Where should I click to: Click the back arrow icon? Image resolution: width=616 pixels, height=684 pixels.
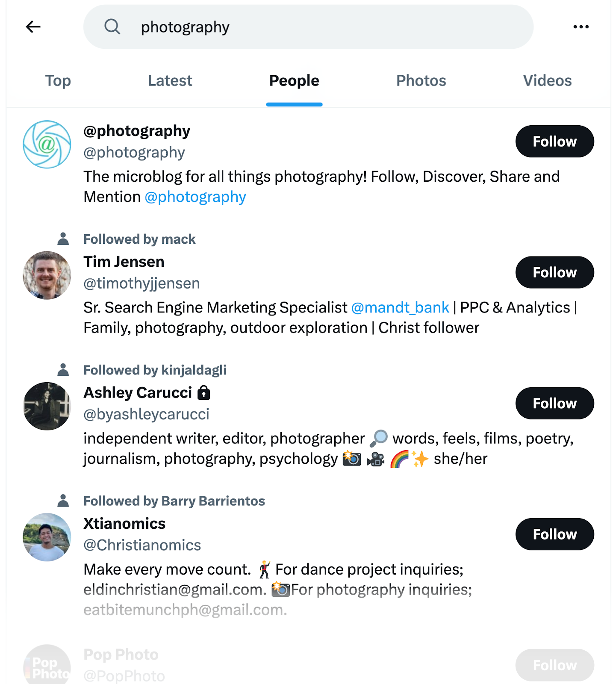coord(33,27)
